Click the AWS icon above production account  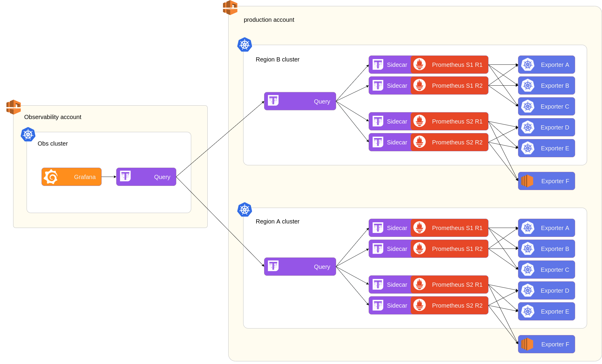tap(230, 8)
